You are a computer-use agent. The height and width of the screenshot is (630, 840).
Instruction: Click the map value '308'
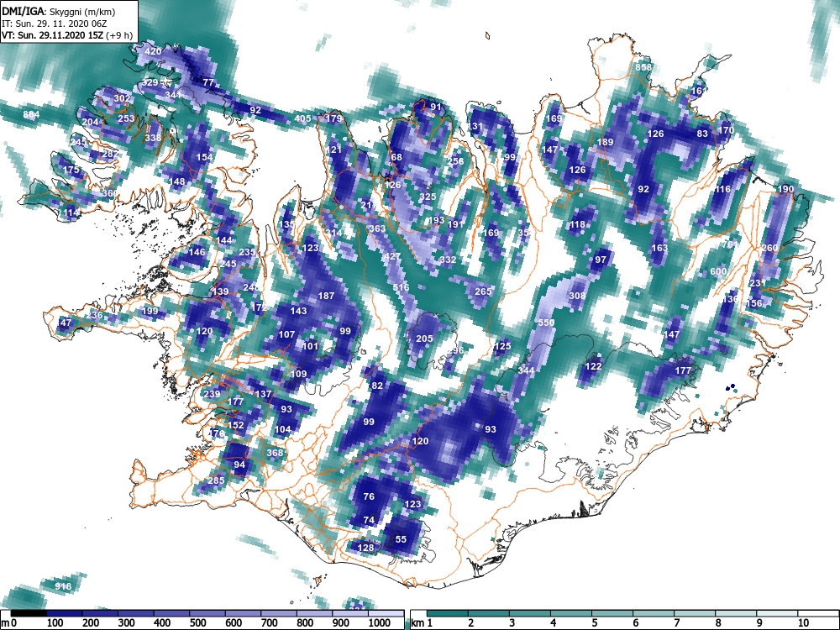[x=577, y=296]
